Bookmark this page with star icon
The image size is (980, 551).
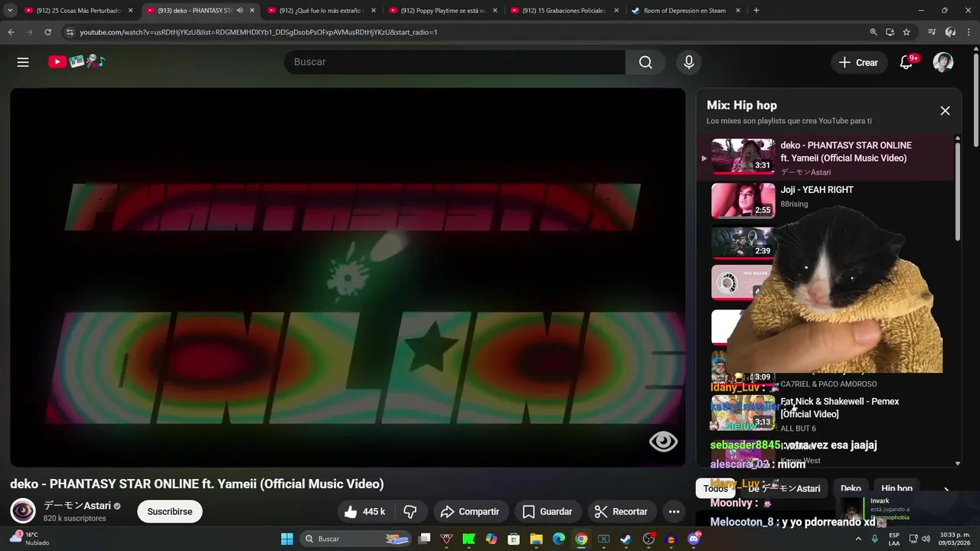906,32
